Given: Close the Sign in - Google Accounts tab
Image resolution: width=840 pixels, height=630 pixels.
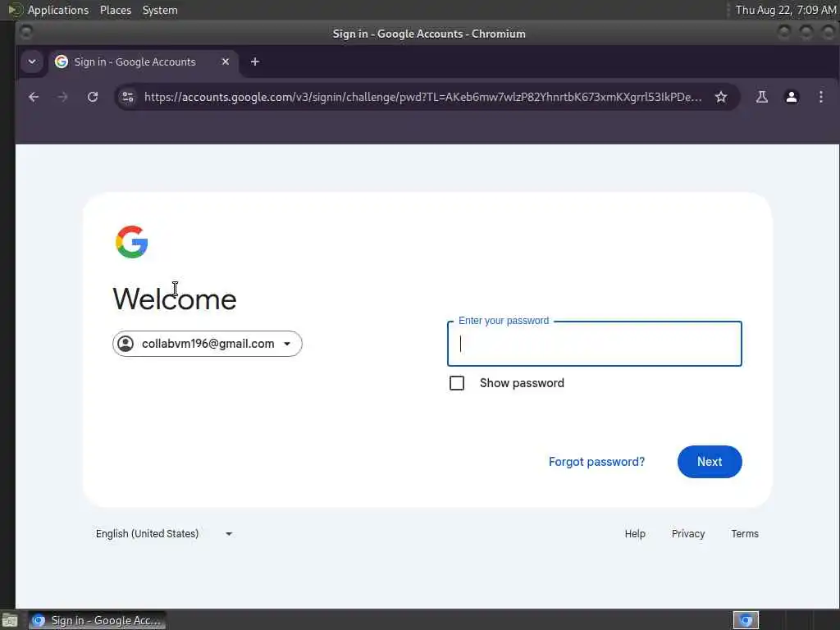Looking at the screenshot, I should click(226, 62).
